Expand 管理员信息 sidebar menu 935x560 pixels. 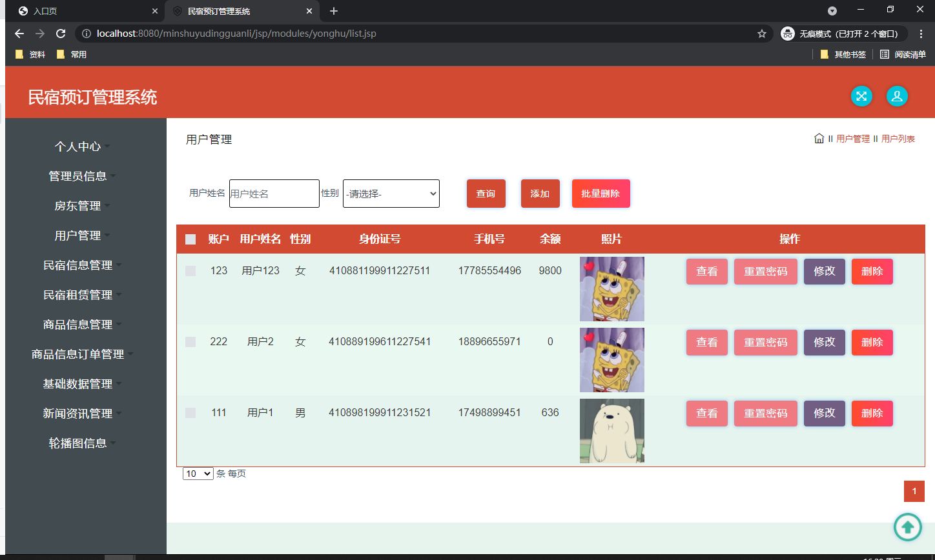pos(82,176)
